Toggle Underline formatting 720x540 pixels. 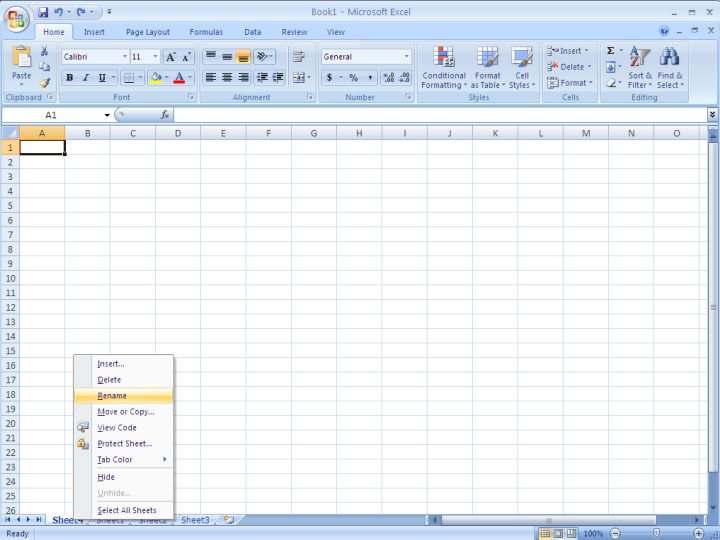[x=102, y=78]
